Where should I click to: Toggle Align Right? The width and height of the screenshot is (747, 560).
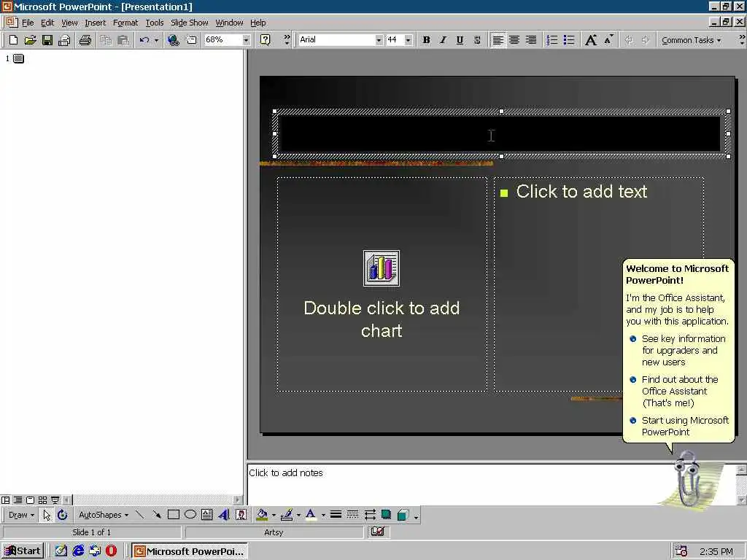[x=531, y=40]
